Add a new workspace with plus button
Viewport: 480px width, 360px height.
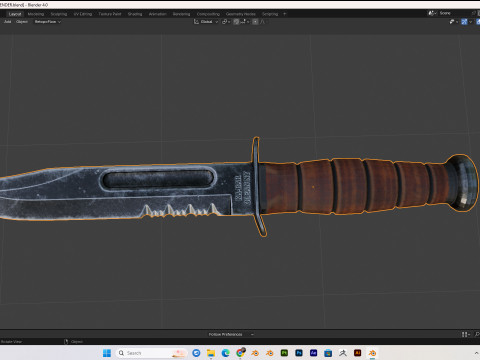pyautogui.click(x=284, y=14)
